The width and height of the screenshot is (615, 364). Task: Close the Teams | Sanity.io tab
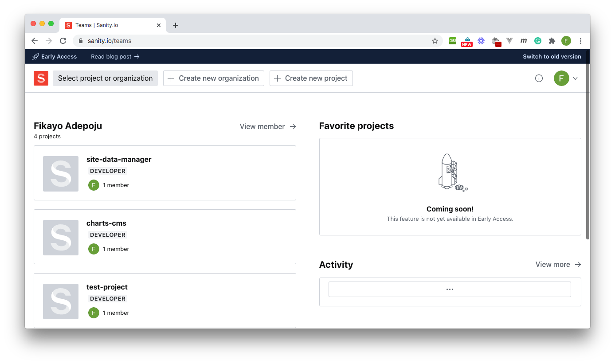point(159,25)
